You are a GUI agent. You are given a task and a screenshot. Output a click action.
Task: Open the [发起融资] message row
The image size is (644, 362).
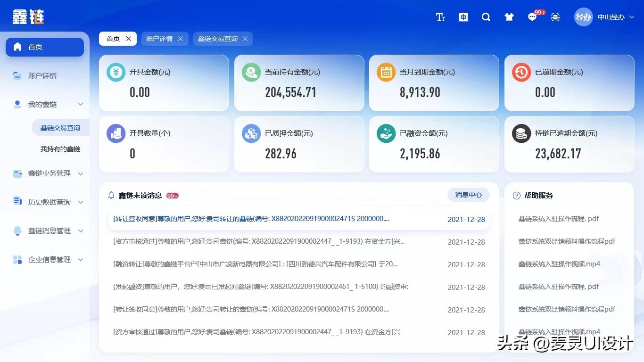click(299, 287)
